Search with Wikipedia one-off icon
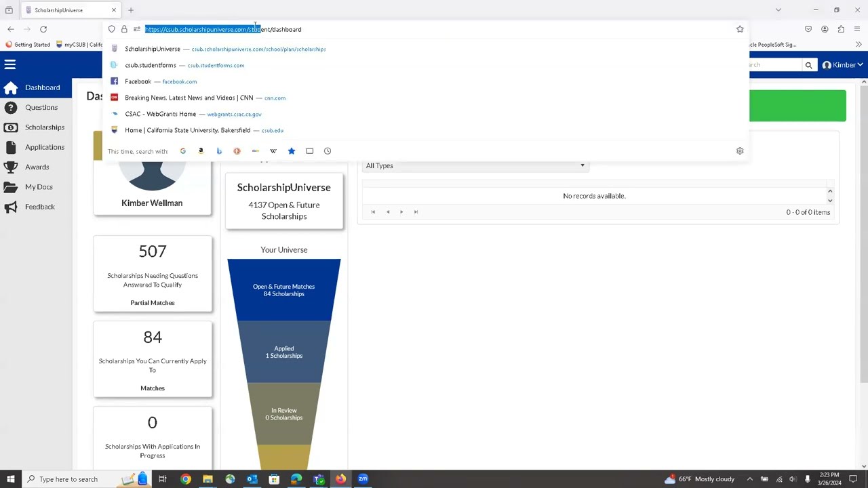The image size is (868, 488). coord(273,151)
